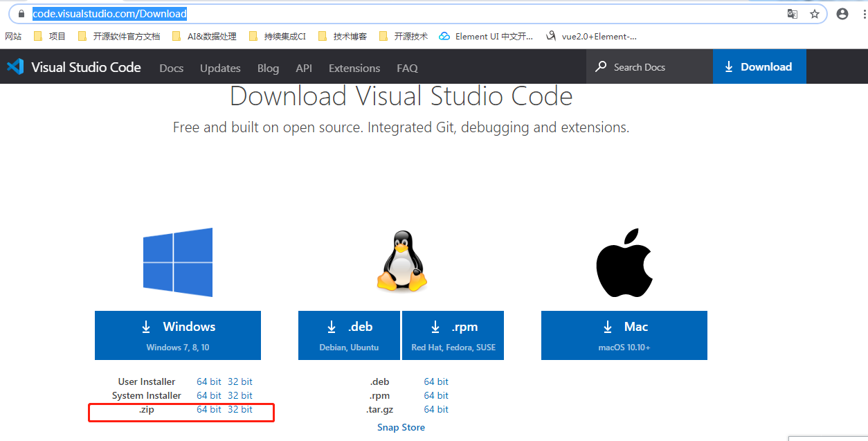Download Windows .zip 32 bit
Viewport: 868px width, 441px height.
click(x=240, y=409)
